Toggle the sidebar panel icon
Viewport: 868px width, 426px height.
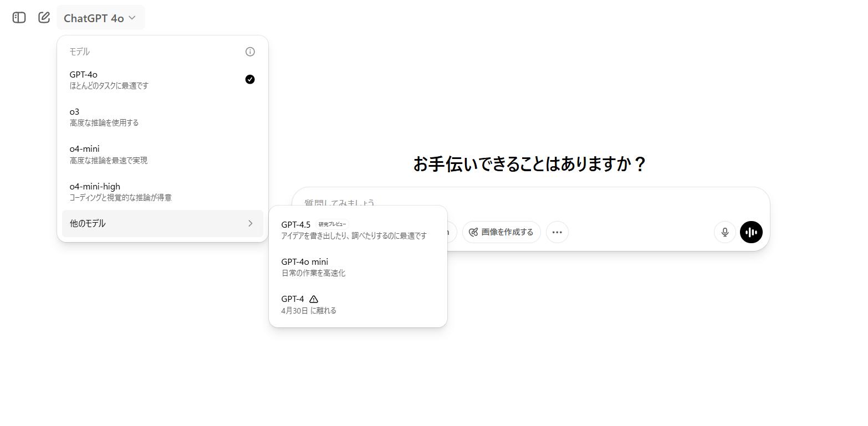pos(19,18)
